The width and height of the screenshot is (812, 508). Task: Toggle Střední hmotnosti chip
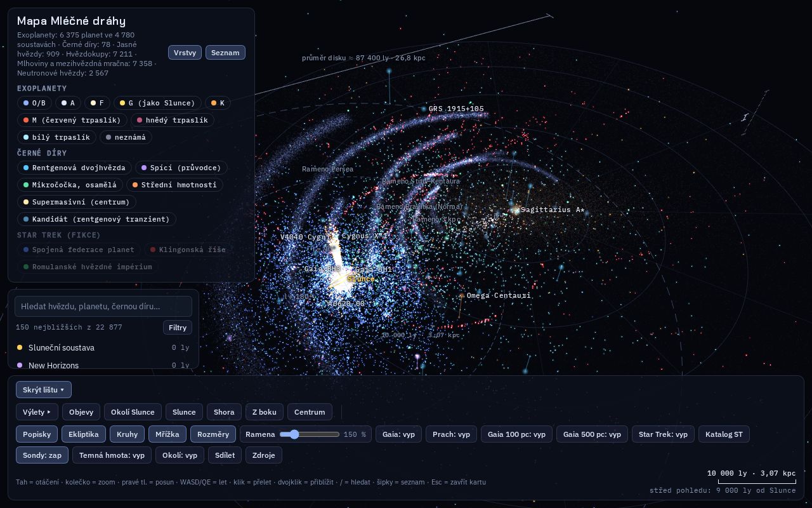point(174,185)
